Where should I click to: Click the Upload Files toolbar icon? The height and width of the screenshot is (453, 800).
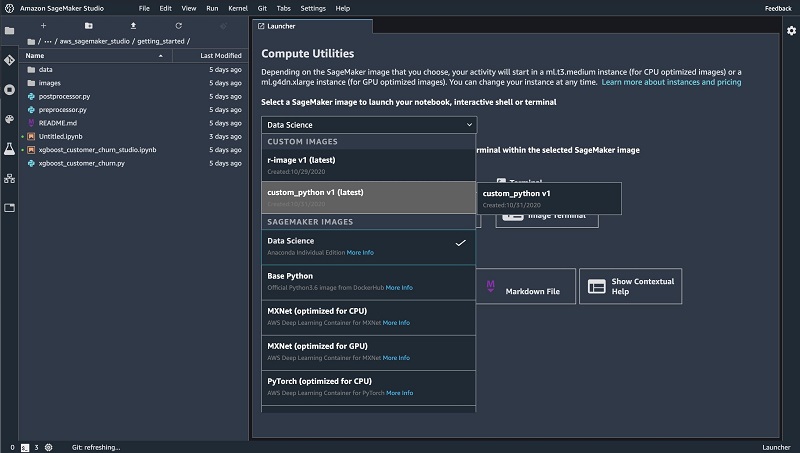pyautogui.click(x=133, y=26)
